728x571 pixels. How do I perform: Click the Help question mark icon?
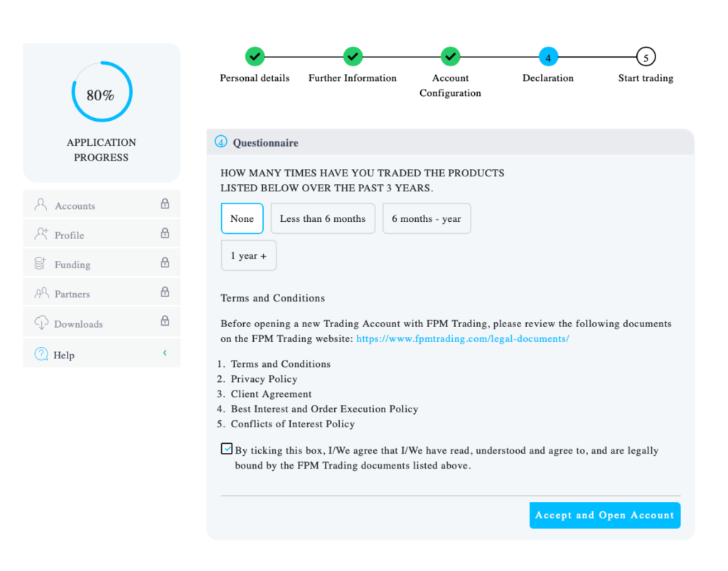tap(41, 354)
